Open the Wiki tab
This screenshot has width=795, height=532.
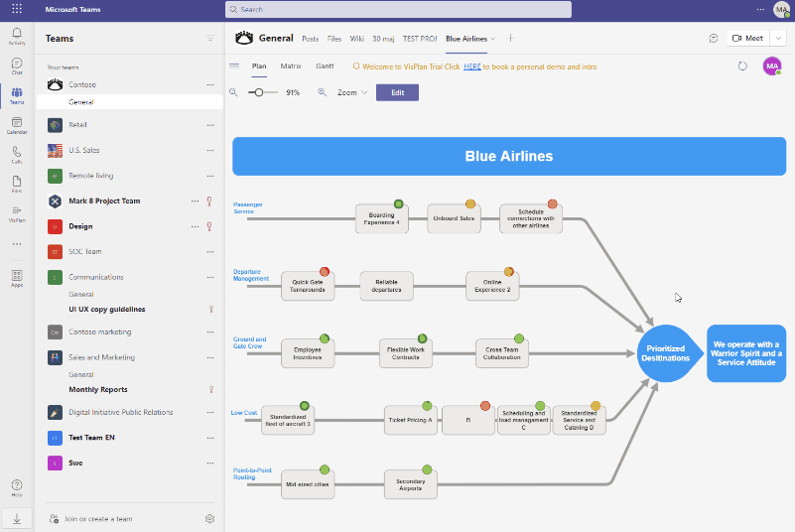(x=357, y=39)
